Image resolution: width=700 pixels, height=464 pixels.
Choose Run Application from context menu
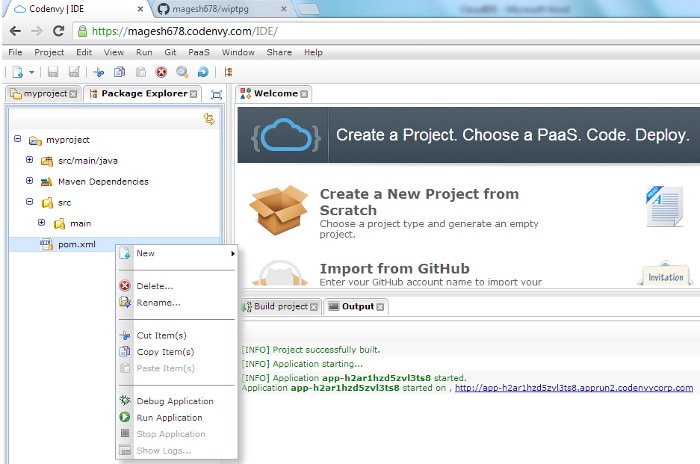(x=177, y=418)
